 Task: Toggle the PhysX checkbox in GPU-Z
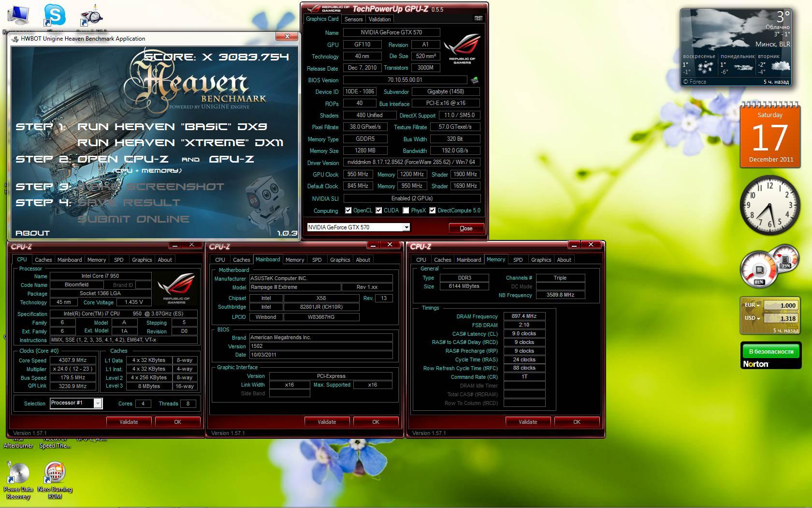[406, 210]
